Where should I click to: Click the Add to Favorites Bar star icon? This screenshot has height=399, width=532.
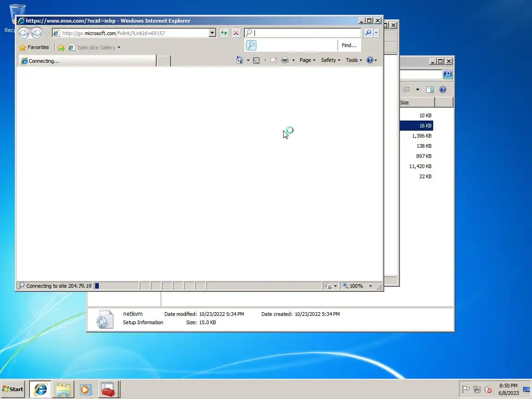[61, 48]
